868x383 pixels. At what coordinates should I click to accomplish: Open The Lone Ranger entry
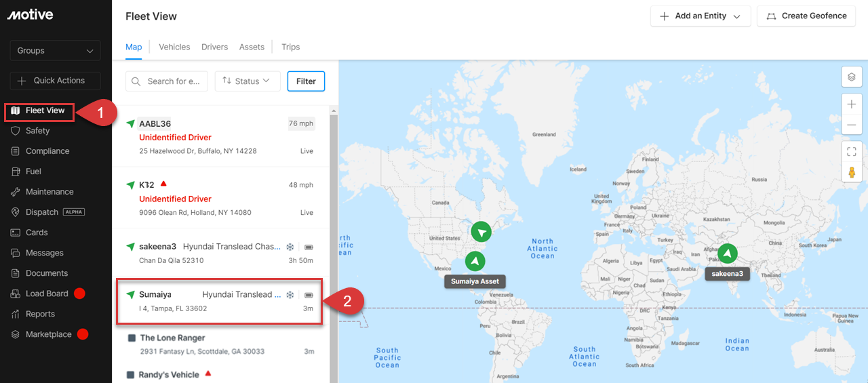pos(220,344)
